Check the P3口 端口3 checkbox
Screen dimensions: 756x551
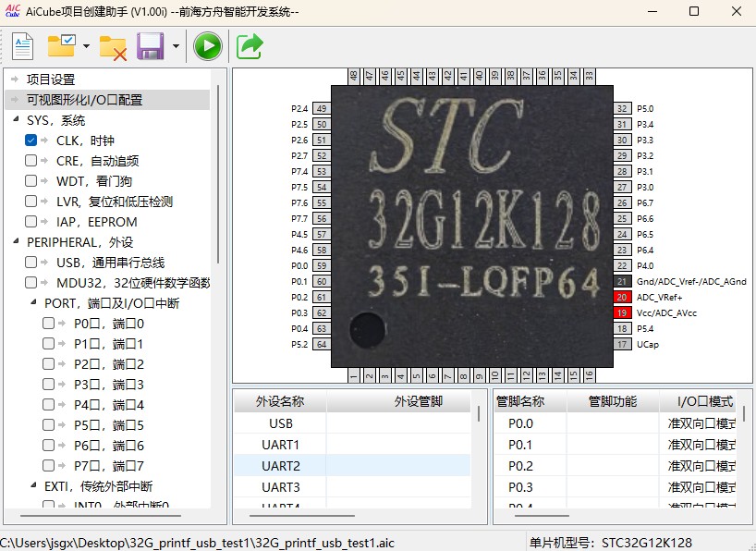point(48,385)
